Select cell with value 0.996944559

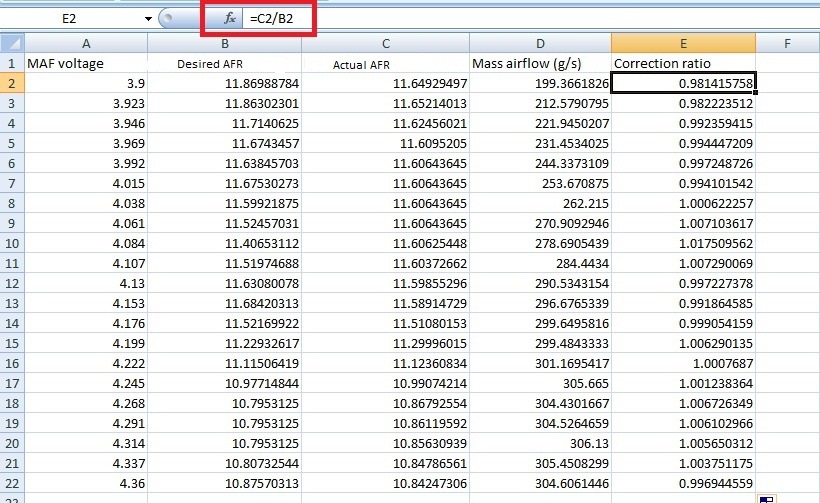point(683,484)
